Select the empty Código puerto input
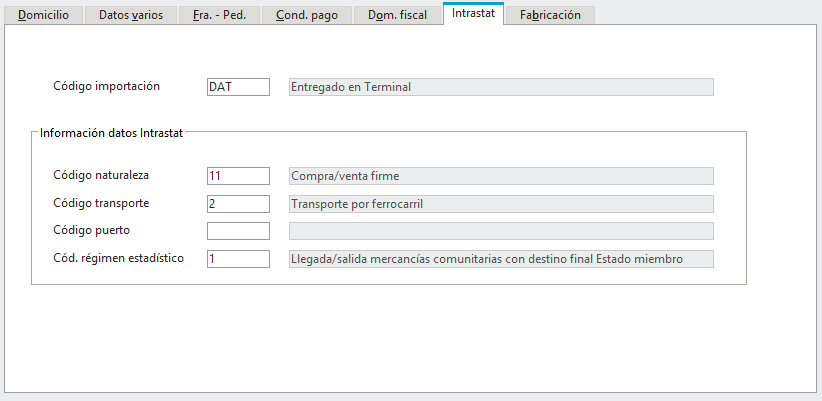 [238, 232]
